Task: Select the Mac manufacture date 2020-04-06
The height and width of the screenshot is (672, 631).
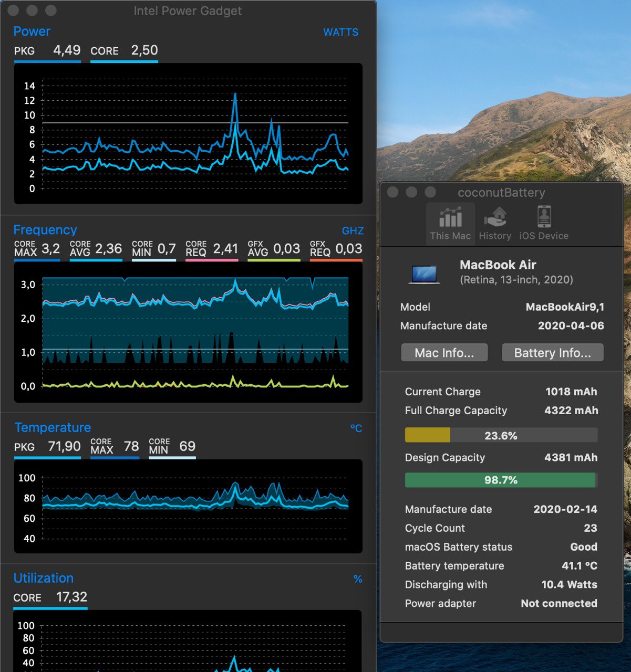Action: click(571, 326)
